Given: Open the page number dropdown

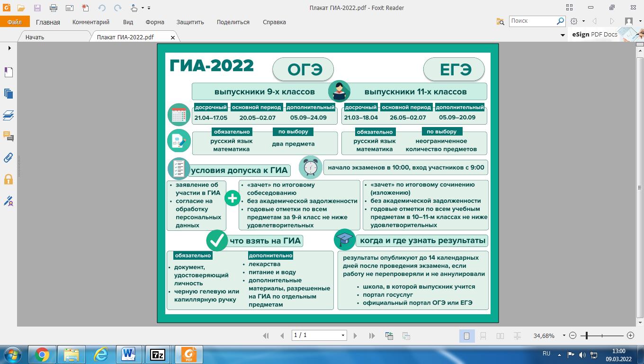Looking at the screenshot, I should pyautogui.click(x=343, y=336).
